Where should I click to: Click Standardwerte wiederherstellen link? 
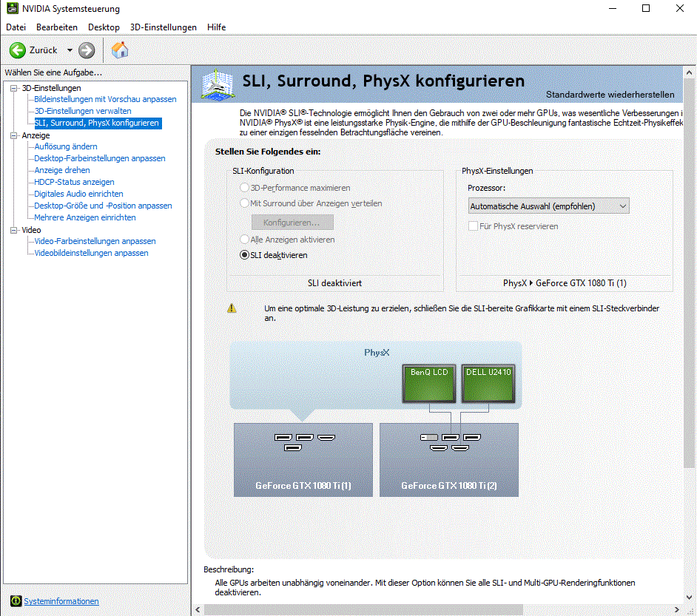pos(610,95)
